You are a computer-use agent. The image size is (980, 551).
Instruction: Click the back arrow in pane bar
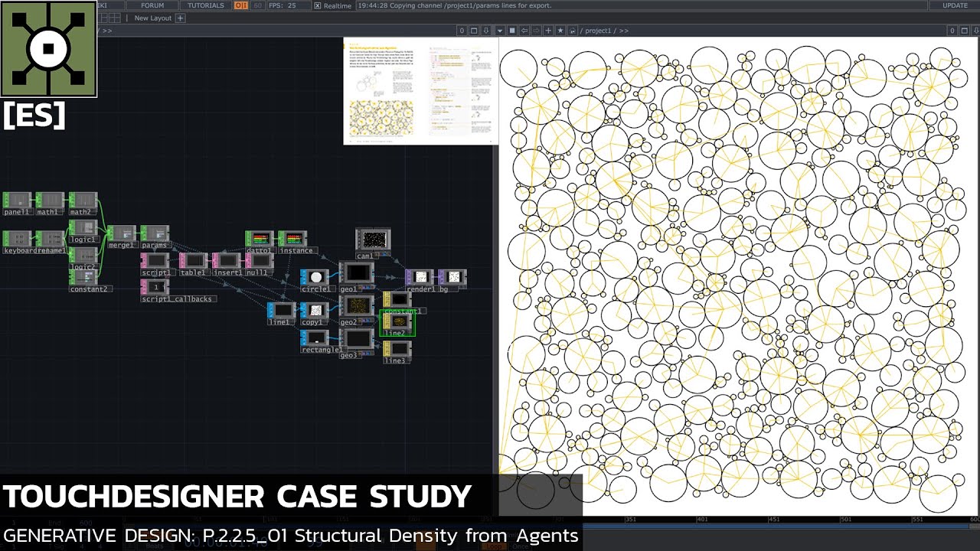(524, 31)
